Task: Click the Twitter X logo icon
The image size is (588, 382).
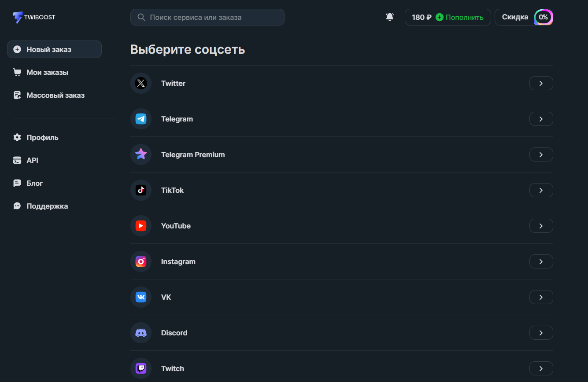Action: (141, 83)
